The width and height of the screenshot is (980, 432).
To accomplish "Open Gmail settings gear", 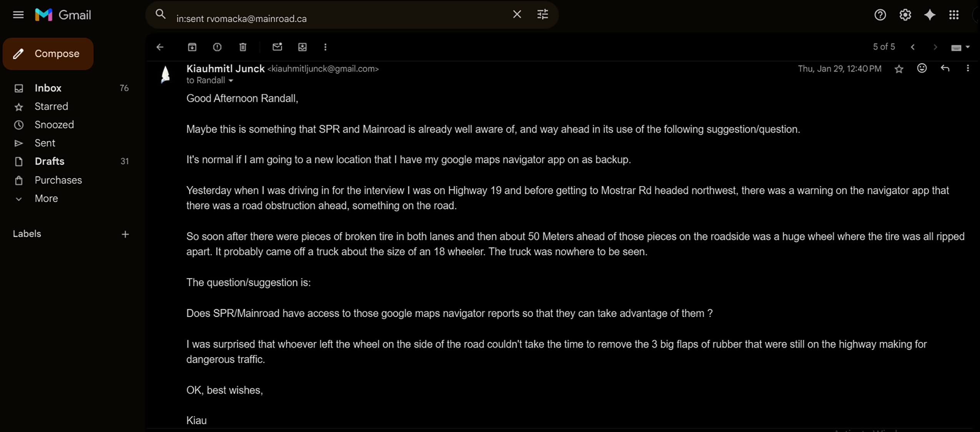I will coord(905,15).
